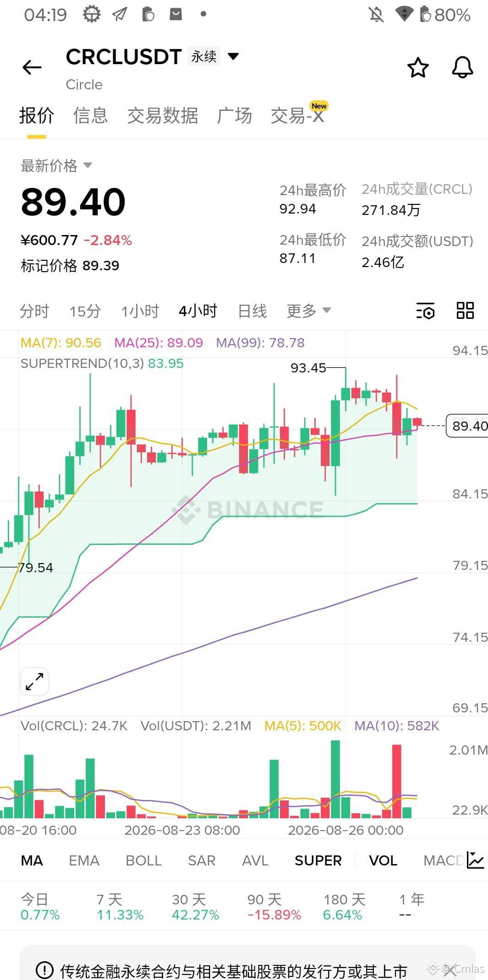Open chart settings icon beside grid icon
This screenshot has width=488, height=980.
tap(425, 311)
